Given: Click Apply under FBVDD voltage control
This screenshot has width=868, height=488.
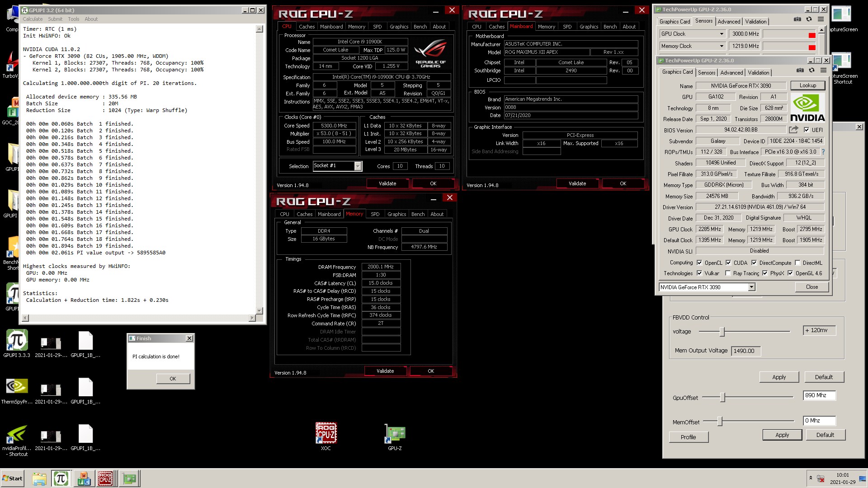Looking at the screenshot, I should (779, 377).
